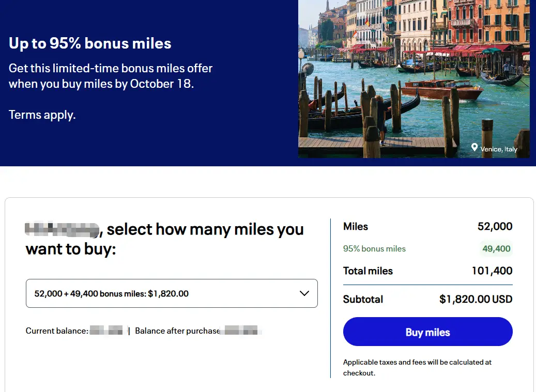The image size is (536, 392).
Task: Click the limited-time offer description in banner
Action: [x=111, y=76]
